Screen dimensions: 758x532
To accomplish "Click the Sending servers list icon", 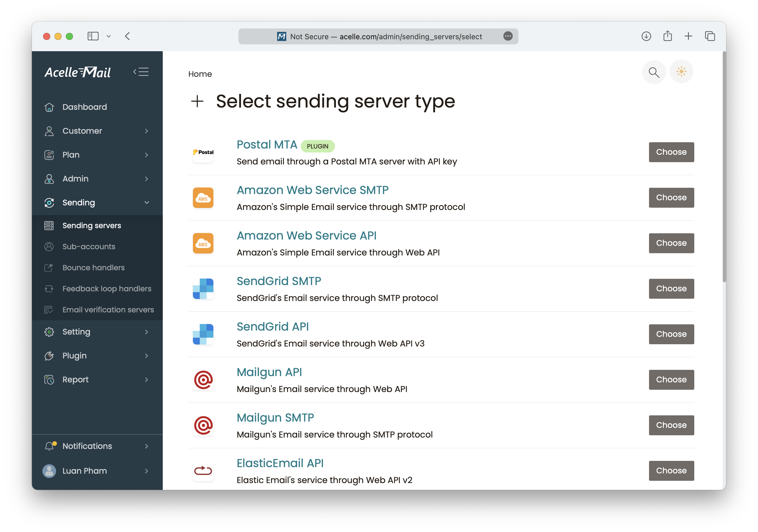I will [x=49, y=225].
